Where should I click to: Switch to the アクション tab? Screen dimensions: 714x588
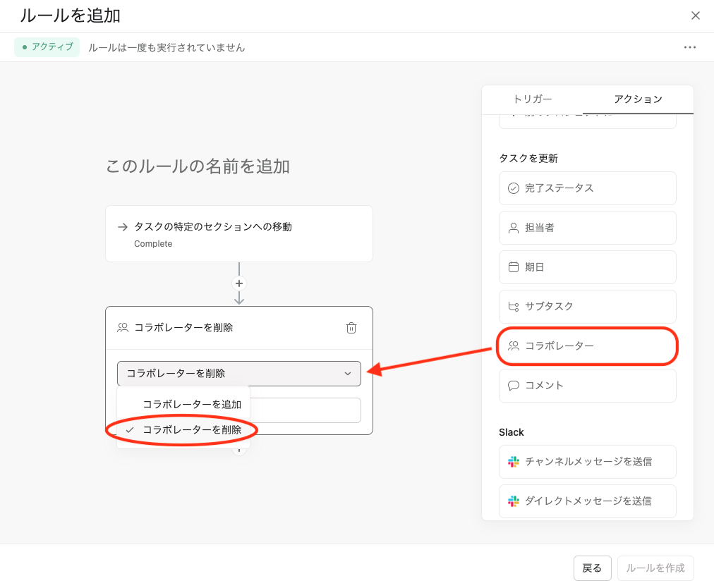[638, 99]
